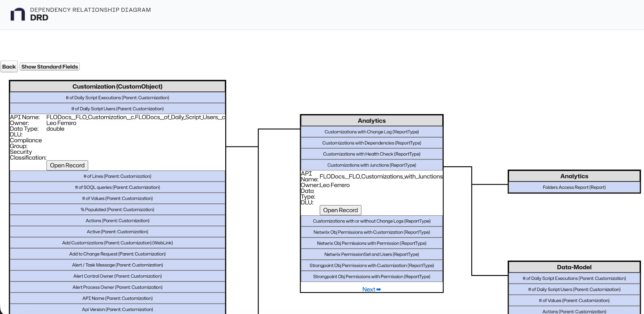Click the Back button
This screenshot has width=644, height=314.
click(x=9, y=67)
